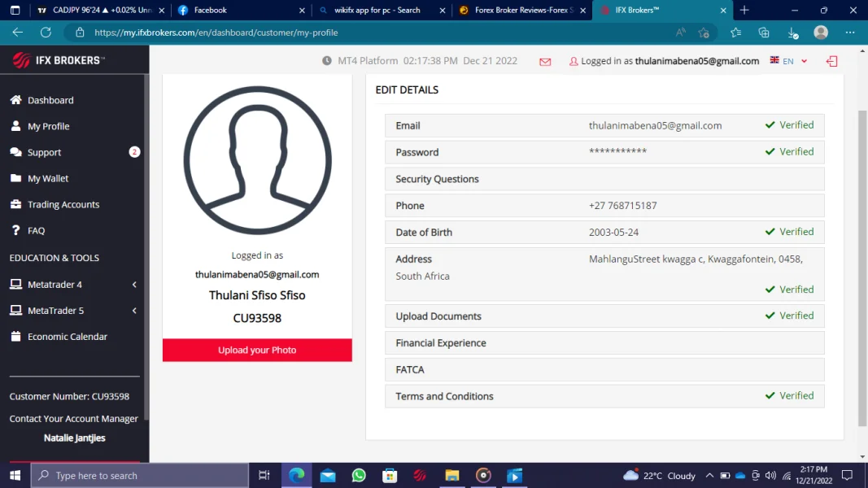868x488 pixels.
Task: Open the FATCA row
Action: (x=604, y=369)
